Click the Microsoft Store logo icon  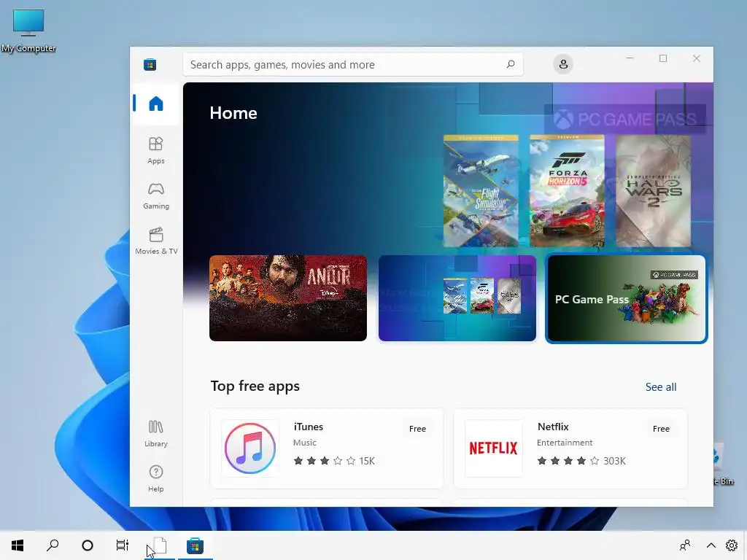click(150, 64)
